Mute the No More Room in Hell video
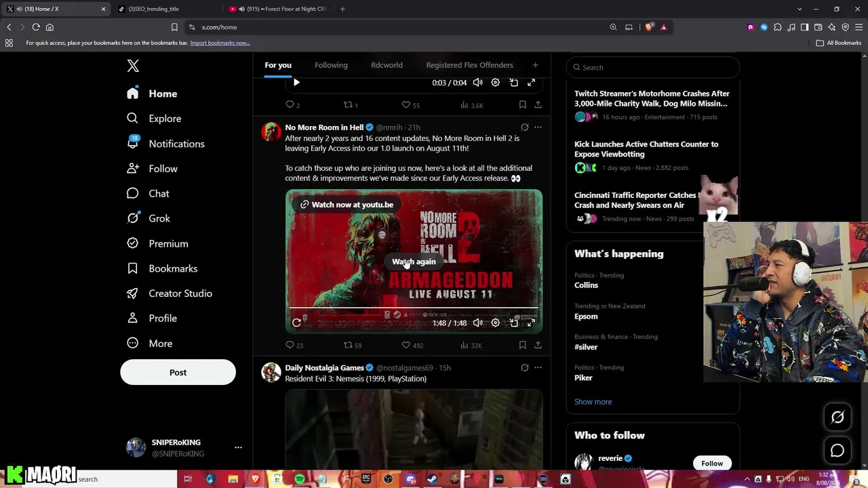This screenshot has height=488, width=868. (x=477, y=323)
